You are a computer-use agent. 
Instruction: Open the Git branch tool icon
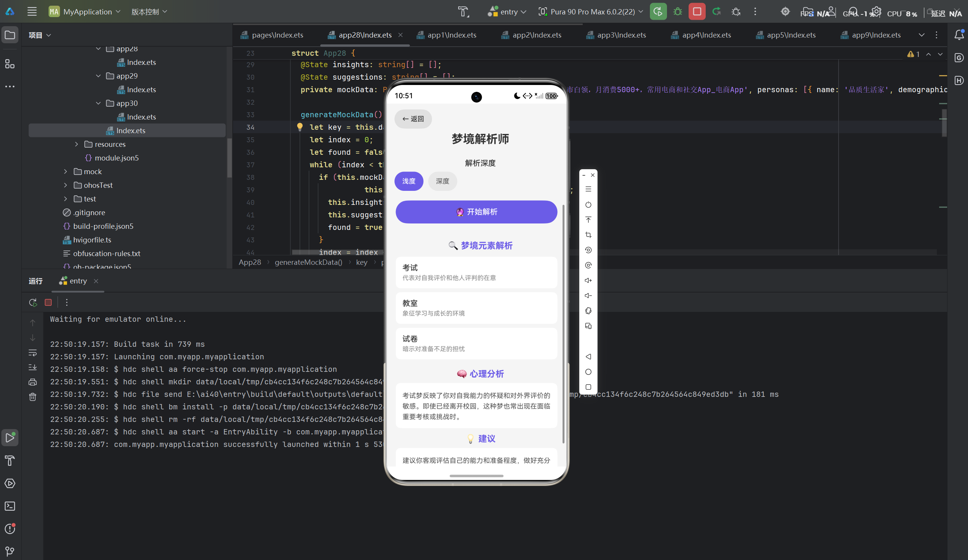coord(9,552)
